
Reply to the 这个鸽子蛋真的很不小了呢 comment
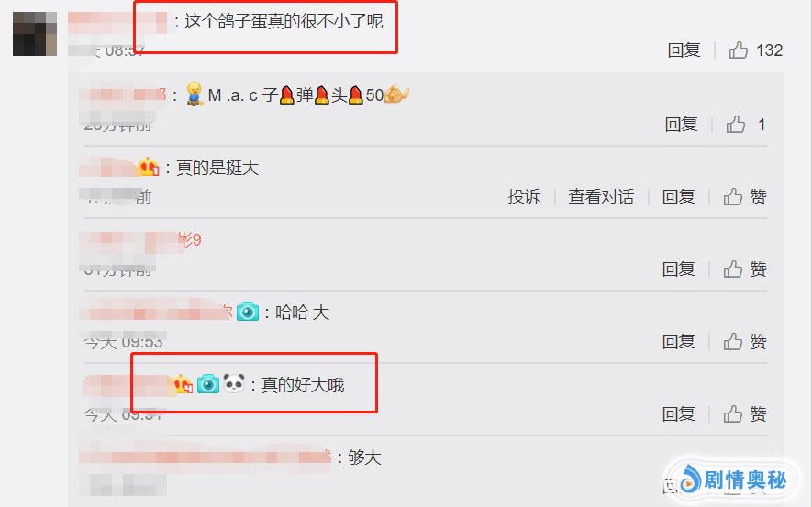click(684, 50)
